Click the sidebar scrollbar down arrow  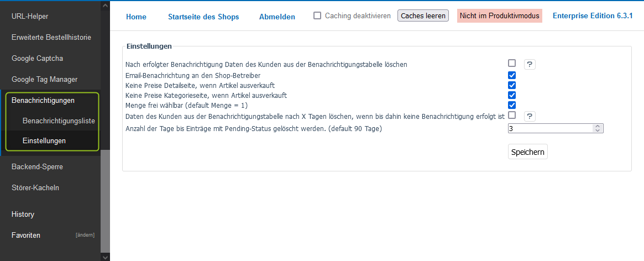[105, 257]
